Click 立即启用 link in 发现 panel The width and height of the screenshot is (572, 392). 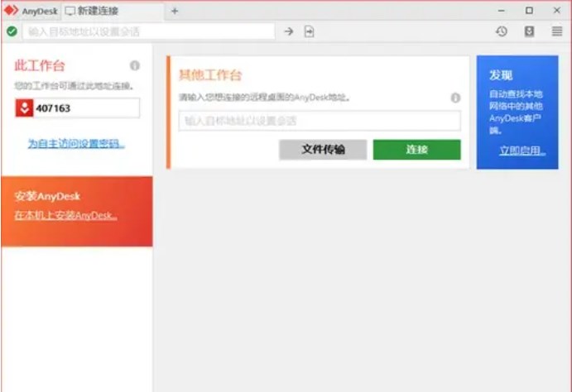coord(522,151)
